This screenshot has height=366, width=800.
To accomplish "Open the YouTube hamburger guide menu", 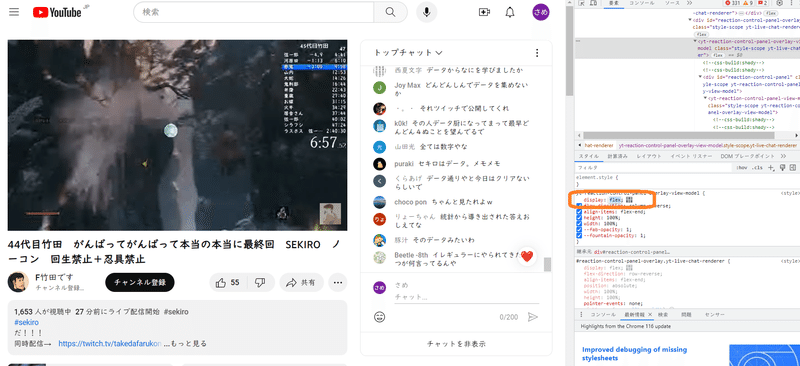I will [x=14, y=12].
